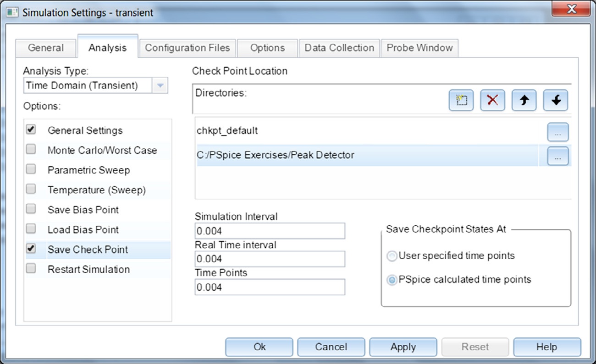596x364 pixels.
Task: Enable Monte Carlo/Worst Case option
Action: 31,150
